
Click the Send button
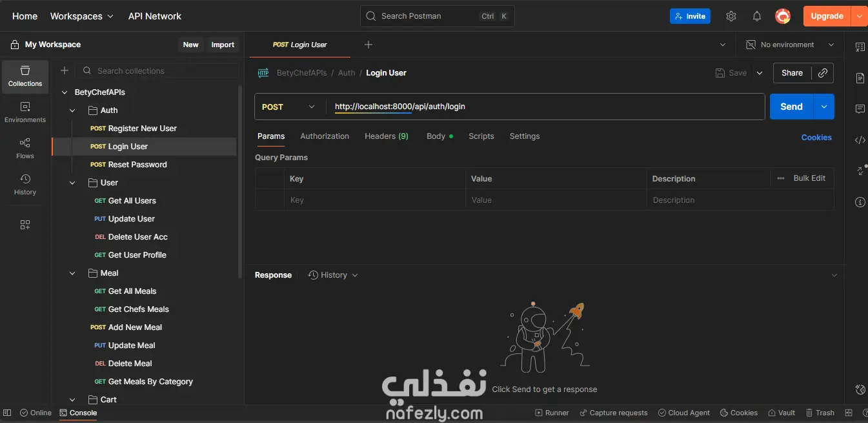tap(792, 107)
